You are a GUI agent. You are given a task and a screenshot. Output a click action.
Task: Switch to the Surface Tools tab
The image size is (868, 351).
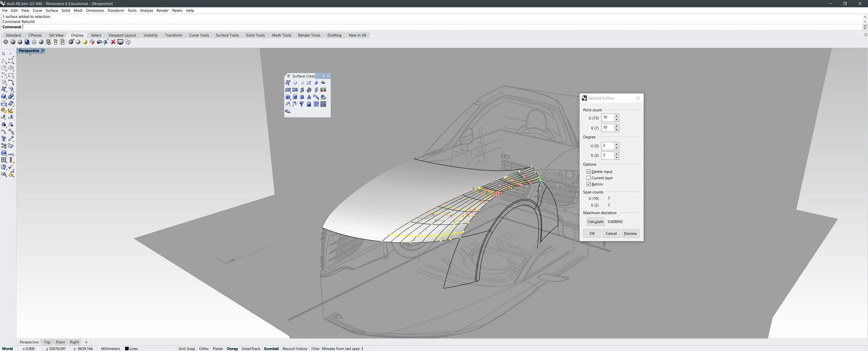point(227,35)
